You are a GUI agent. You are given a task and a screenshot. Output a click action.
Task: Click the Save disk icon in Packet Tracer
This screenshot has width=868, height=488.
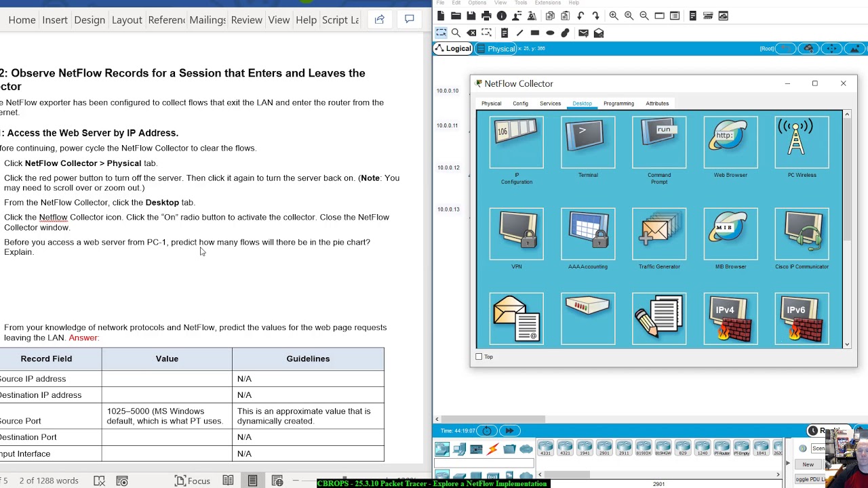pyautogui.click(x=471, y=16)
